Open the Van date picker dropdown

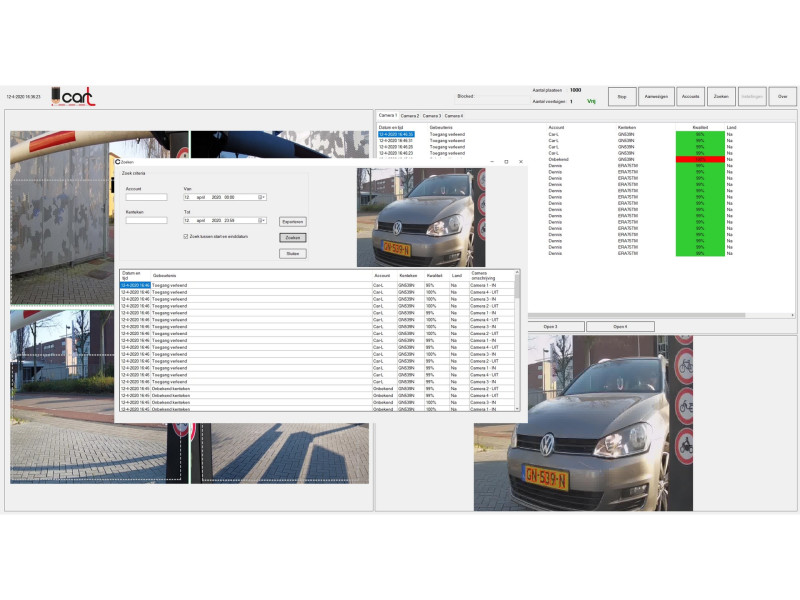(x=261, y=196)
